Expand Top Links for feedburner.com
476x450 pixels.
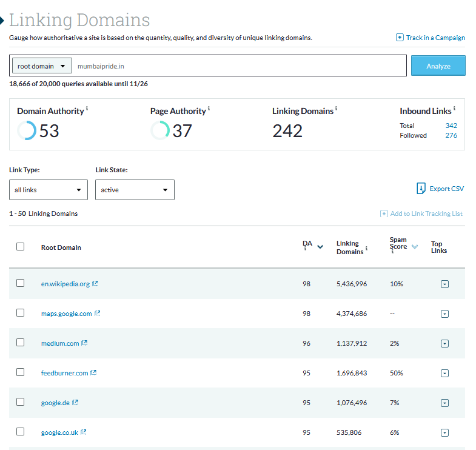point(444,373)
